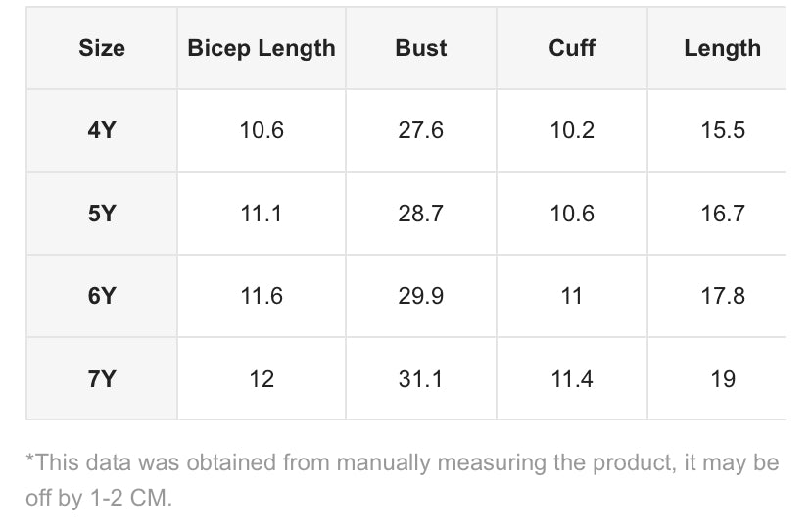Click the 4Y bust value 27.6
This screenshot has height=532, width=811.
(421, 130)
